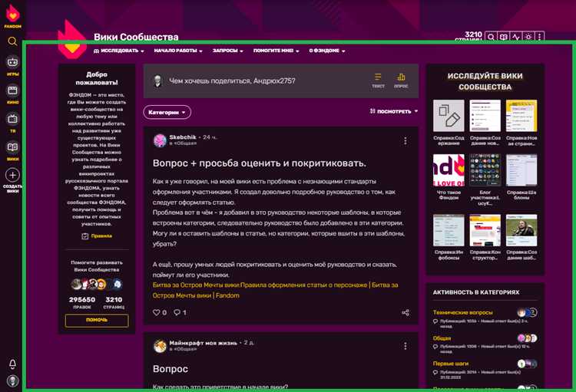Expand the Категории filter dropdown
Screen dimensions: 576x392
coord(167,112)
